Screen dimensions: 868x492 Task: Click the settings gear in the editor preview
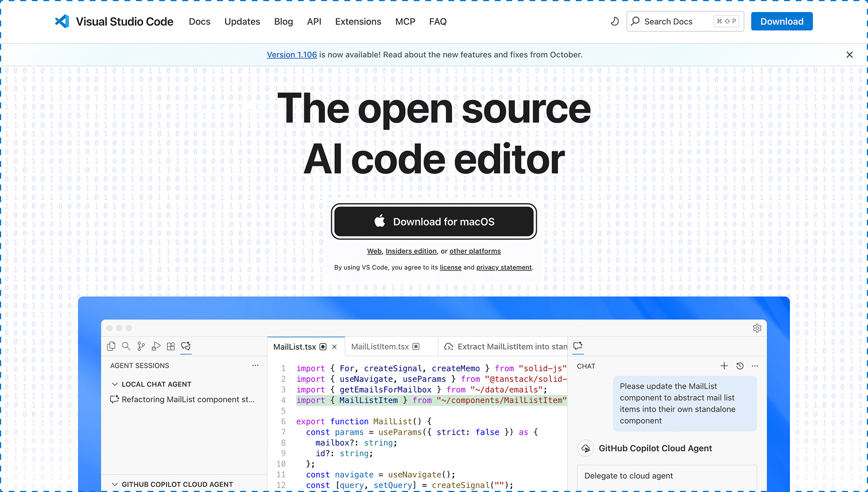point(757,328)
